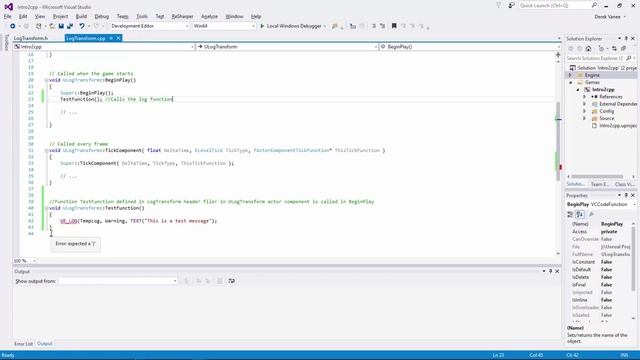This screenshot has width=640, height=360.
Task: Expand the Source folder node
Action: pos(584,118)
